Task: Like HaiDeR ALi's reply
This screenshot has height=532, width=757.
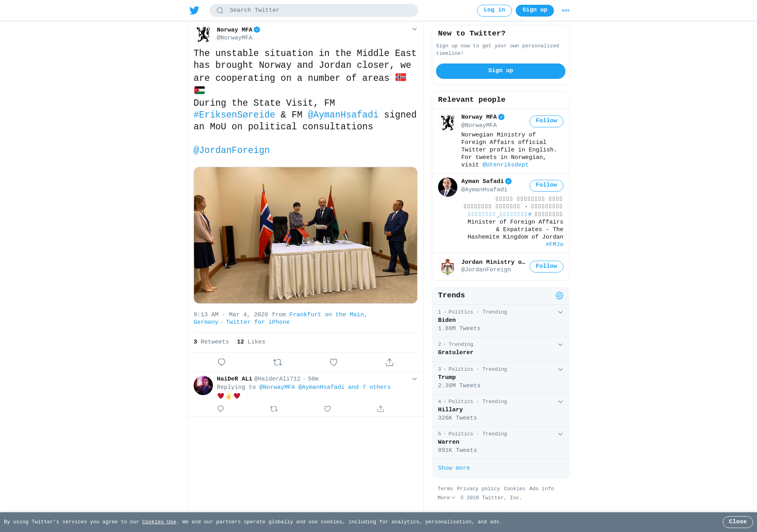Action: click(327, 409)
